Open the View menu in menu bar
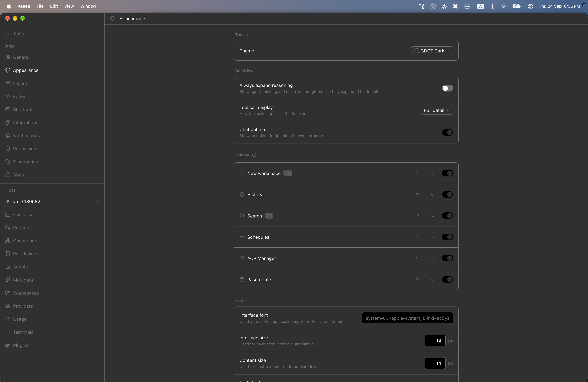Screen dimensions: 588x382 pos(69,6)
